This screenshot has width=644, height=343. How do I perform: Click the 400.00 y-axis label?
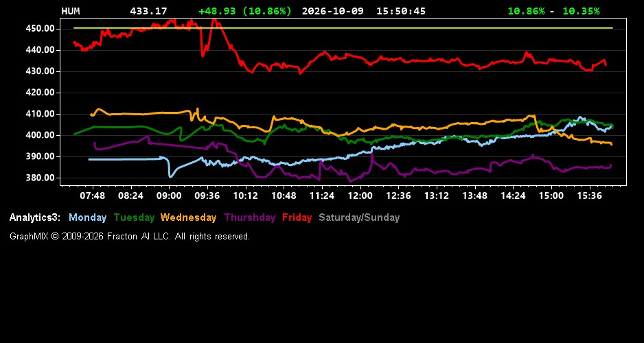click(x=41, y=135)
